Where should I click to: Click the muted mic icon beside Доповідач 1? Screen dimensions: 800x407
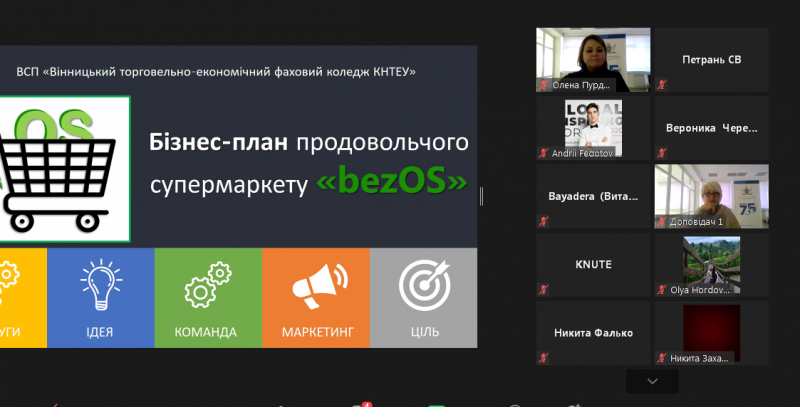point(662,222)
